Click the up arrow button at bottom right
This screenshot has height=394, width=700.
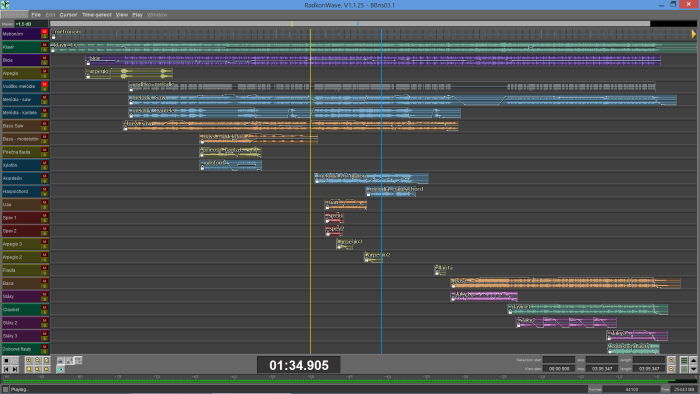tap(693, 360)
